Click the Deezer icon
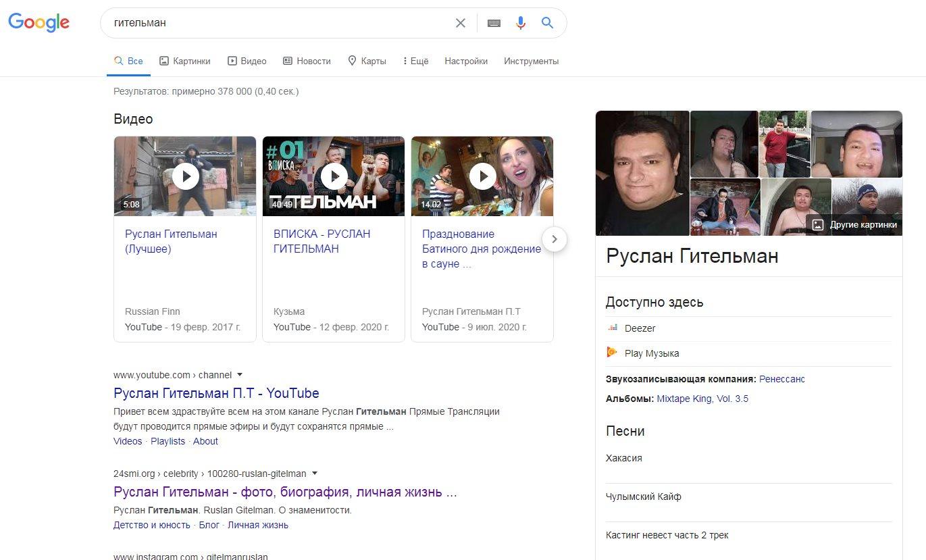The width and height of the screenshot is (926, 560). (613, 328)
